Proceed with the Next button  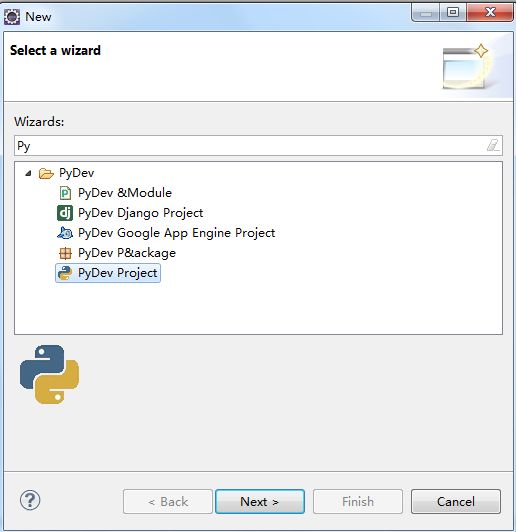click(260, 501)
